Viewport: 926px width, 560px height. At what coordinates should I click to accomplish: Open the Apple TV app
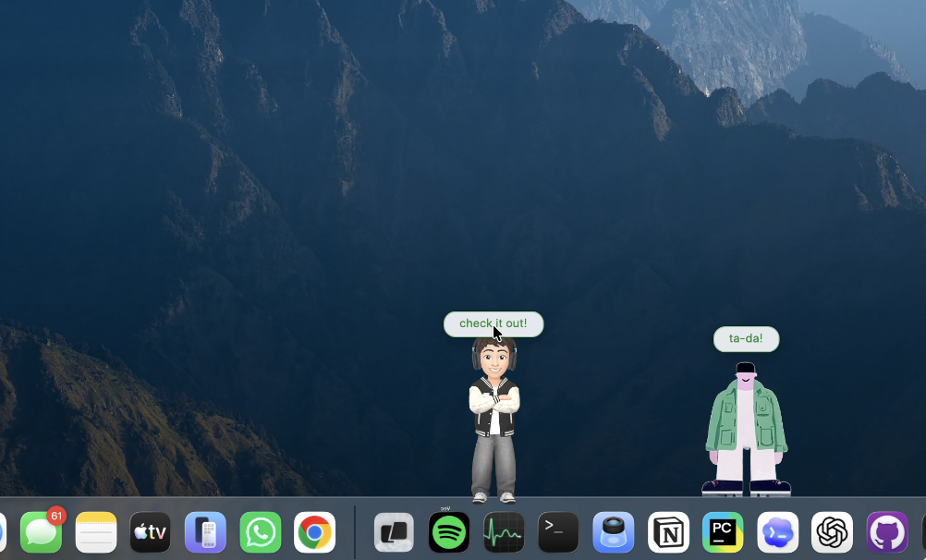tap(151, 532)
